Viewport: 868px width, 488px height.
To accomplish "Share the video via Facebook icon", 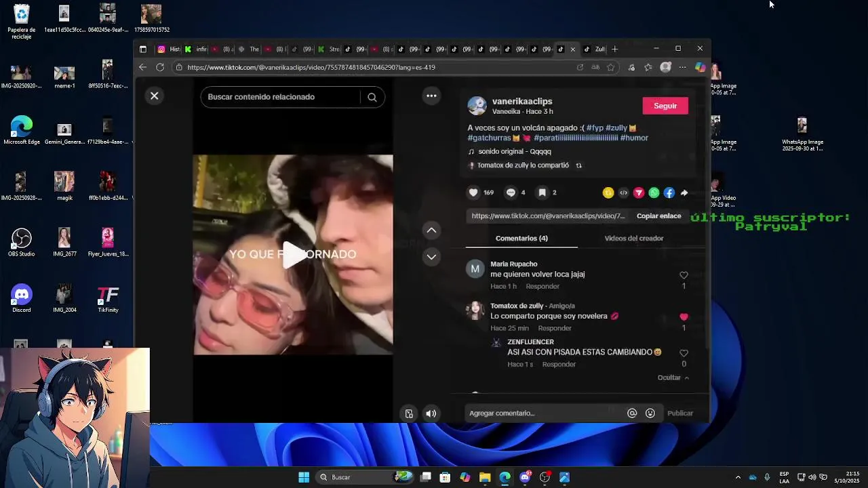I will coord(669,193).
